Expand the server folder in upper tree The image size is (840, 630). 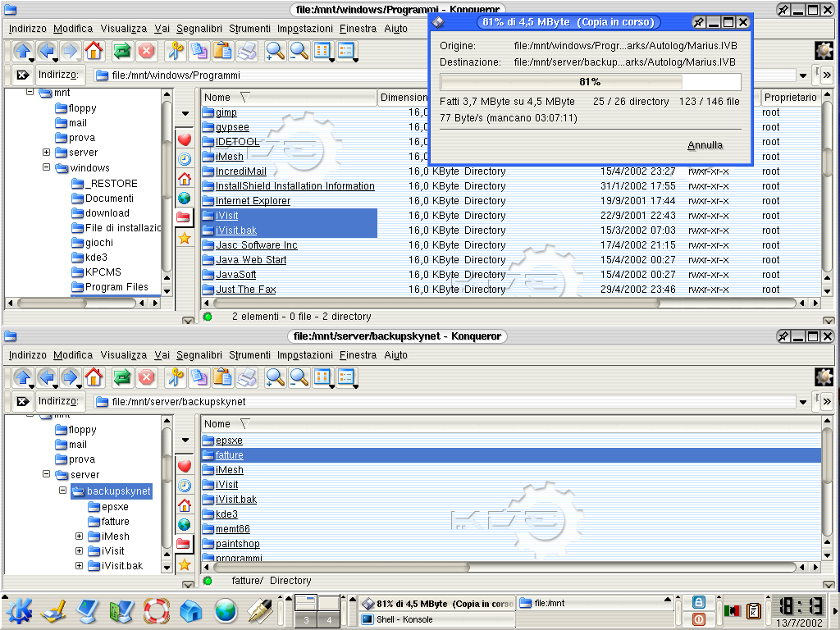point(46,153)
